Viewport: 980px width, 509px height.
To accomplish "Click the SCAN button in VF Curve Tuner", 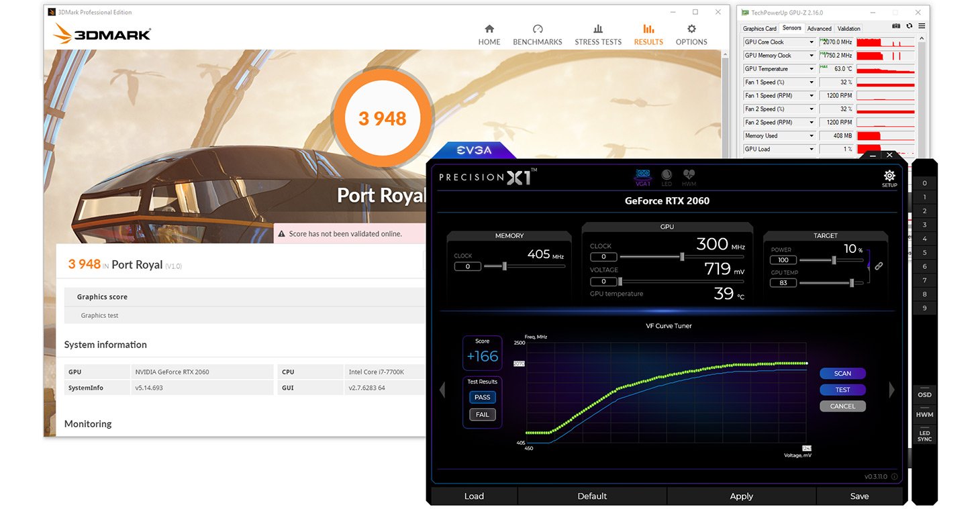I will [842, 374].
